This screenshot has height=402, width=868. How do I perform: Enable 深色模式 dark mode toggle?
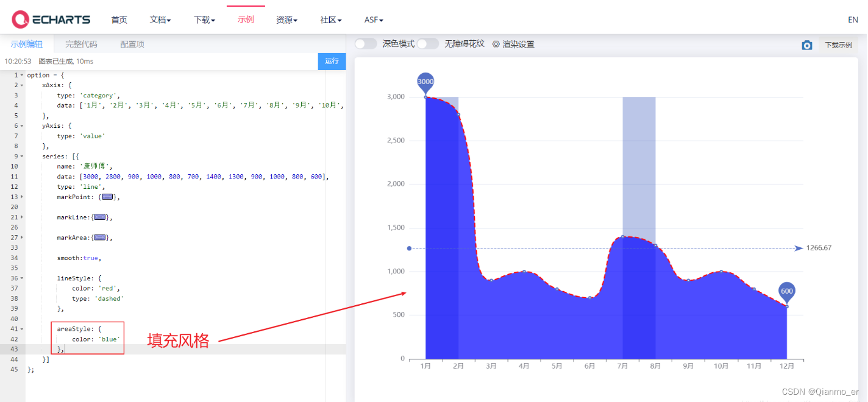pos(366,43)
